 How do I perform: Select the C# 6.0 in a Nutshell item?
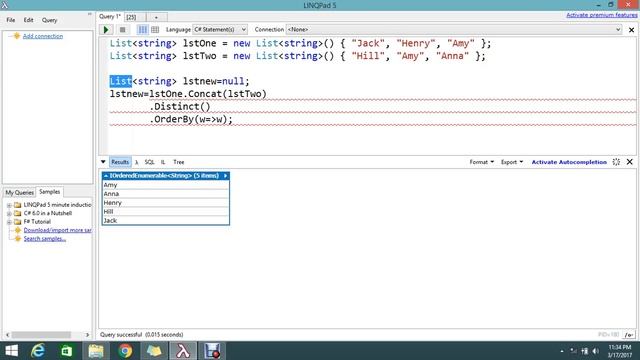click(x=48, y=213)
